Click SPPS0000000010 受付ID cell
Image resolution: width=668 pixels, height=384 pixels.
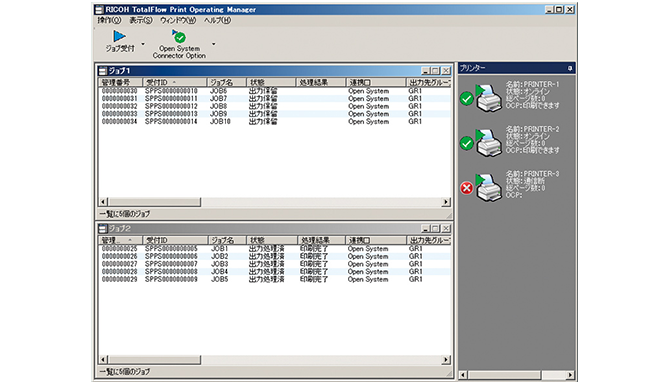[x=171, y=91]
